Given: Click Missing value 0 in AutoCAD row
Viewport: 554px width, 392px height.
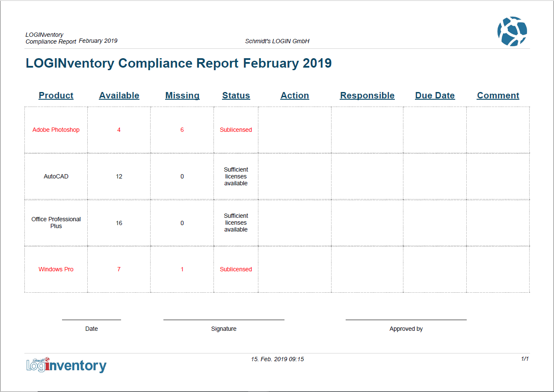Looking at the screenshot, I should pyautogui.click(x=182, y=176).
